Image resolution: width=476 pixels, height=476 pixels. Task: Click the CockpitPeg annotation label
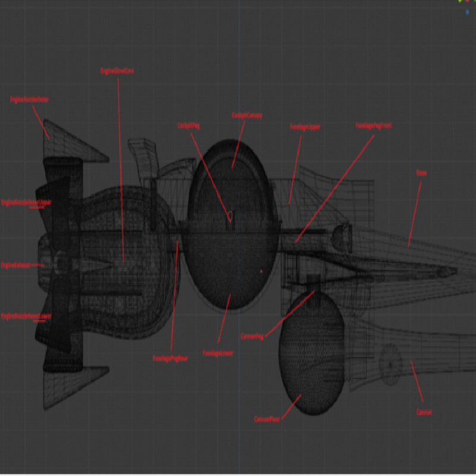[189, 126]
